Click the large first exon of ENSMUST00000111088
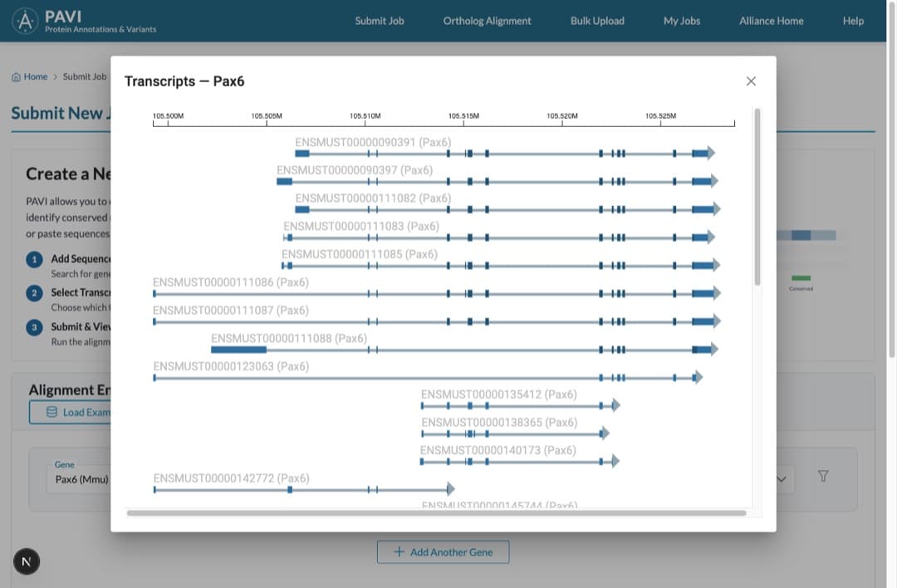This screenshot has height=588, width=897. (x=238, y=350)
